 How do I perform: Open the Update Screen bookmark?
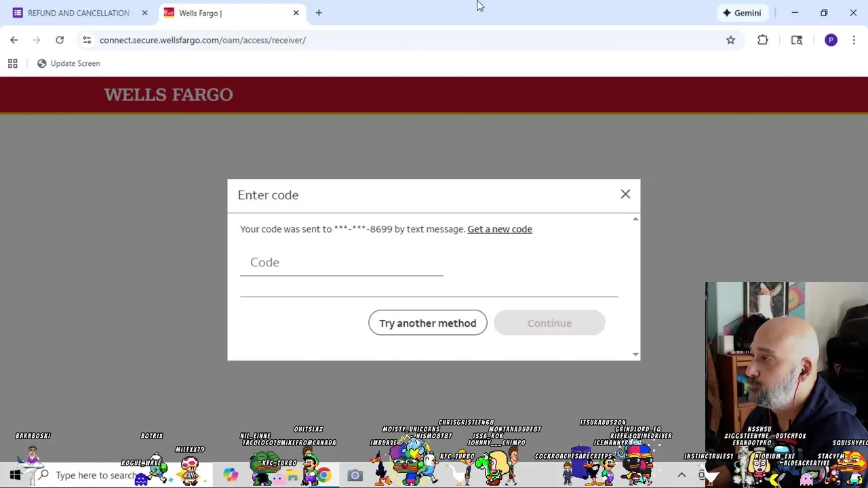coord(68,64)
